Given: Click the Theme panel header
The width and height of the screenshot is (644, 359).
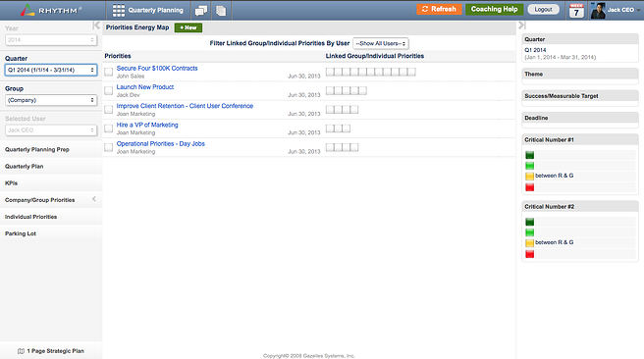Looking at the screenshot, I should tap(580, 74).
